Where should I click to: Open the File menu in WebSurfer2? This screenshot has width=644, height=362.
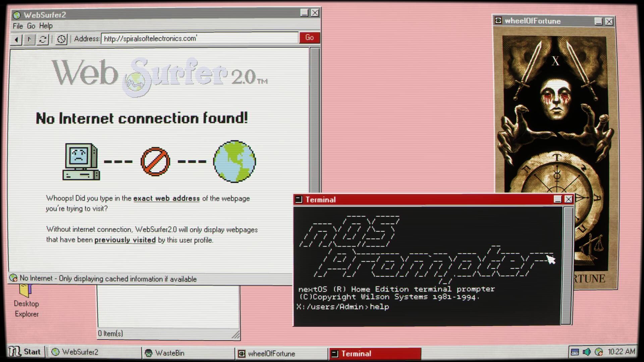(x=18, y=26)
